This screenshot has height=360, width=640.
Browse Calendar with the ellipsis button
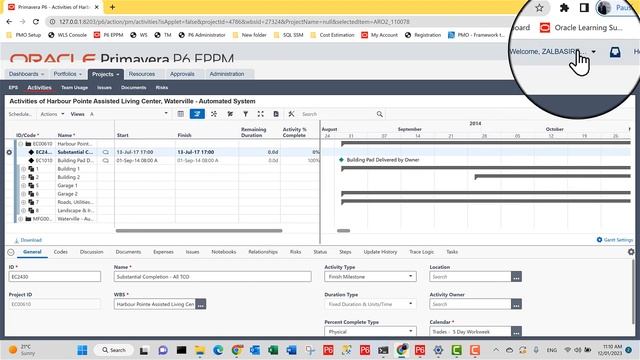[516, 332]
